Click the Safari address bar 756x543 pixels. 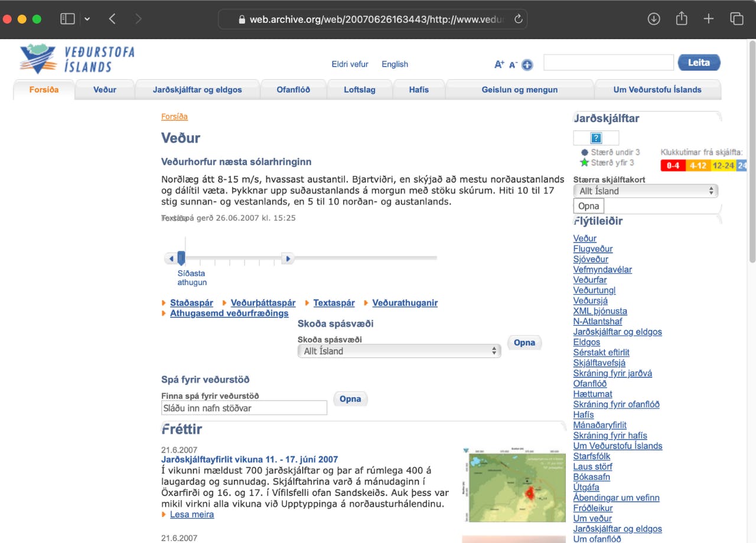(372, 19)
